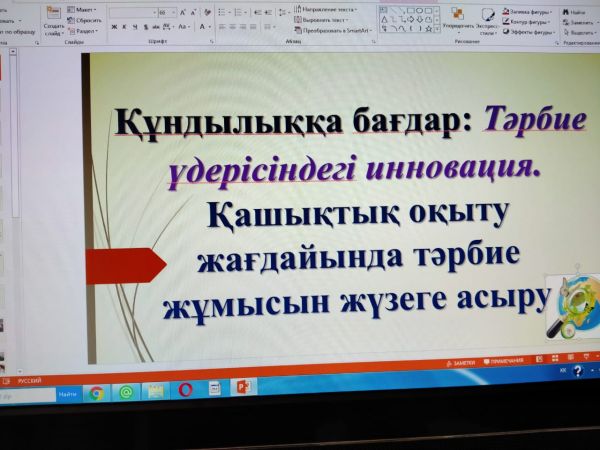Click Преобразовать в SmartArt
Image resolution: width=600 pixels, height=450 pixels.
(x=333, y=30)
